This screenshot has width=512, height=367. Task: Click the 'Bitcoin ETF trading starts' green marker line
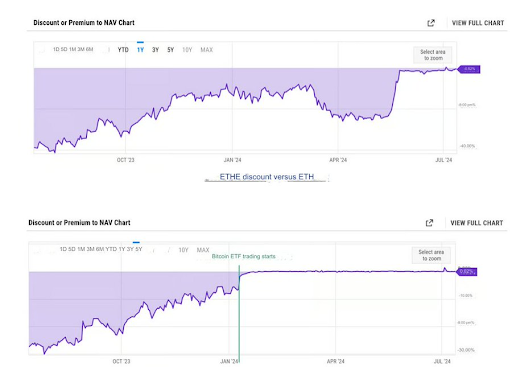tap(239, 313)
